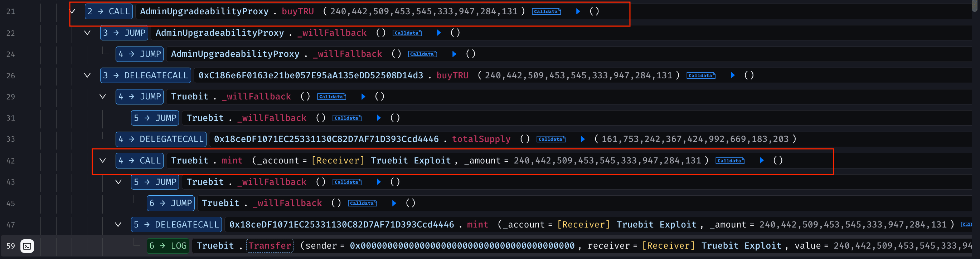Click blue return arrow on line 21
Screen dimensions: 980x259
pos(578,11)
